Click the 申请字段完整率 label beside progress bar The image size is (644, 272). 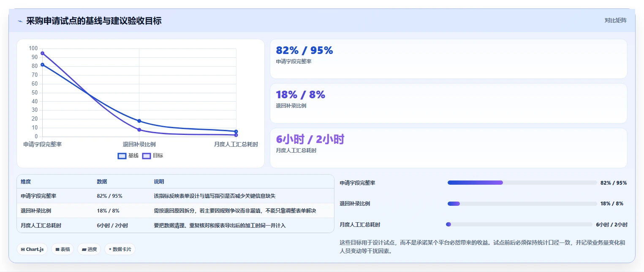[357, 183]
